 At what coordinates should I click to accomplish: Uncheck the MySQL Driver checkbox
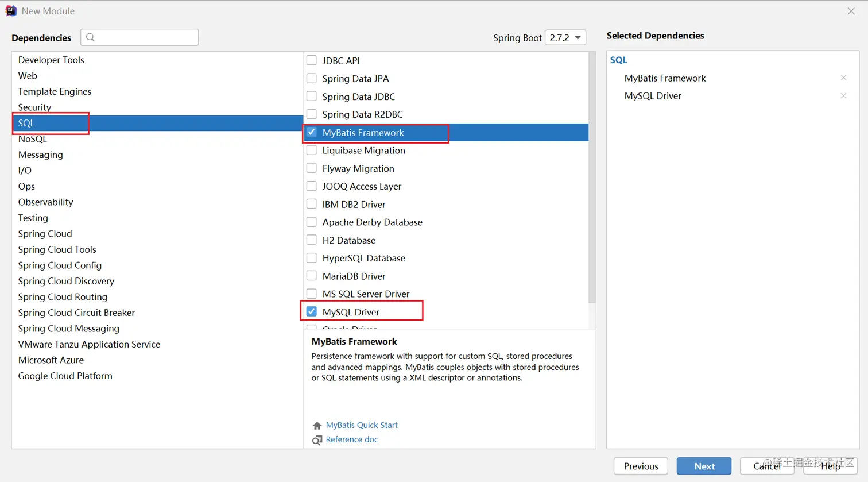click(x=312, y=311)
